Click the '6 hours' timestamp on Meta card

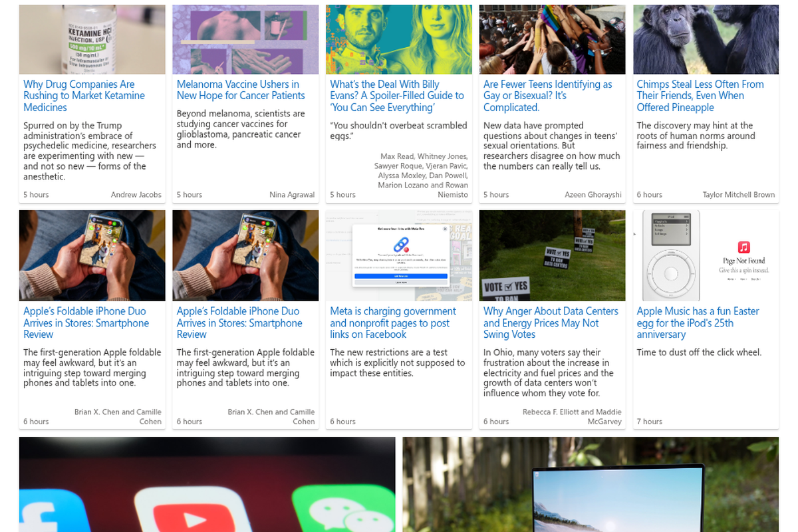[342, 422]
